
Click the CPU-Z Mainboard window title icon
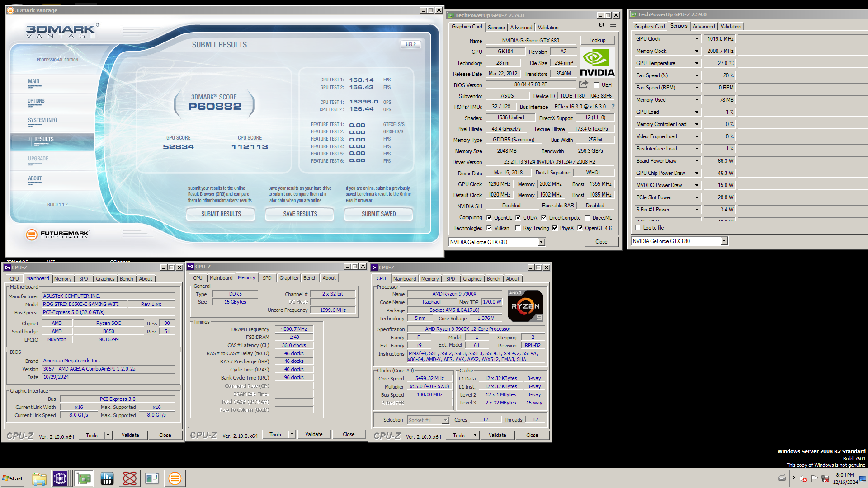click(7, 267)
